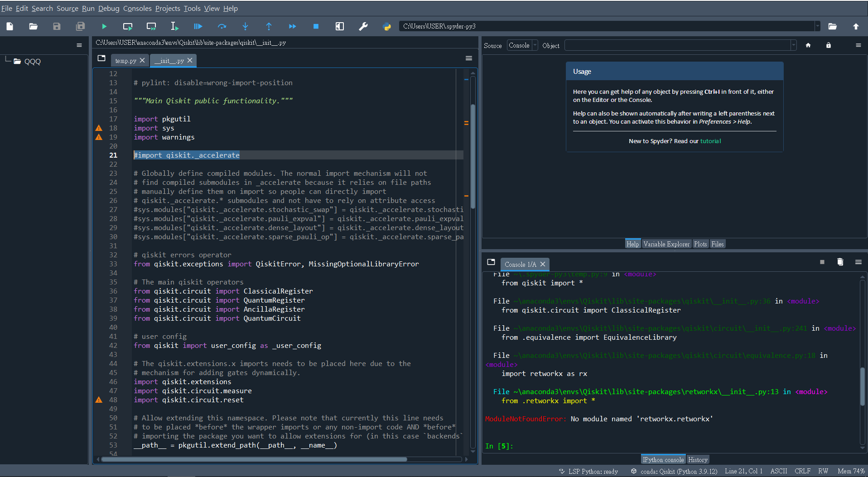Click the conda Qiskit environment status

[674, 471]
